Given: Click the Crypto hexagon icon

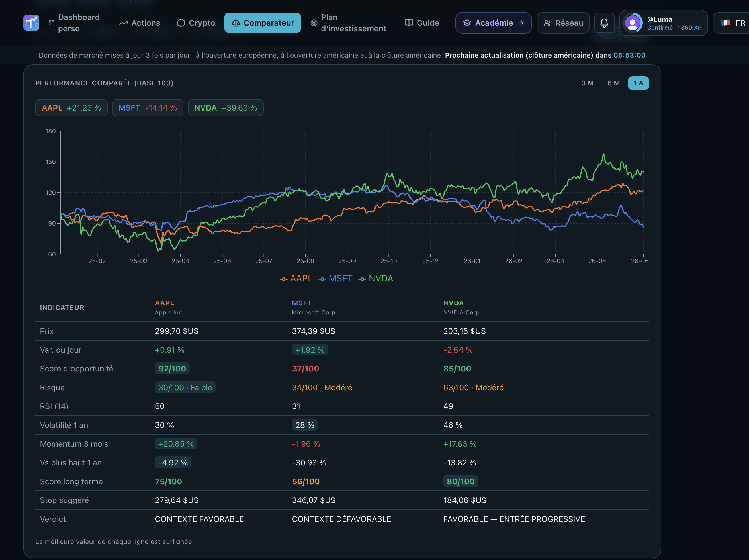Looking at the screenshot, I should 181,23.
